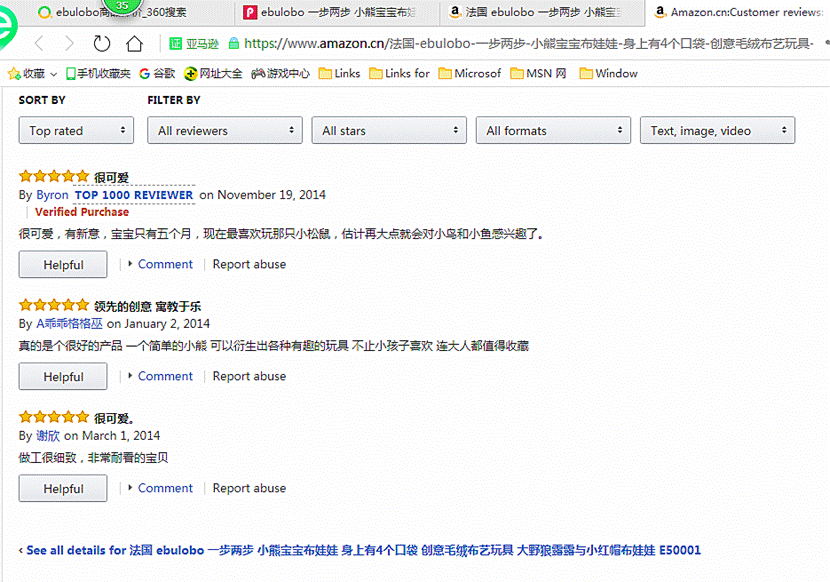Image resolution: width=830 pixels, height=582 pixels.
Task: Expand the Top rated sort dropdown
Action: click(x=76, y=130)
